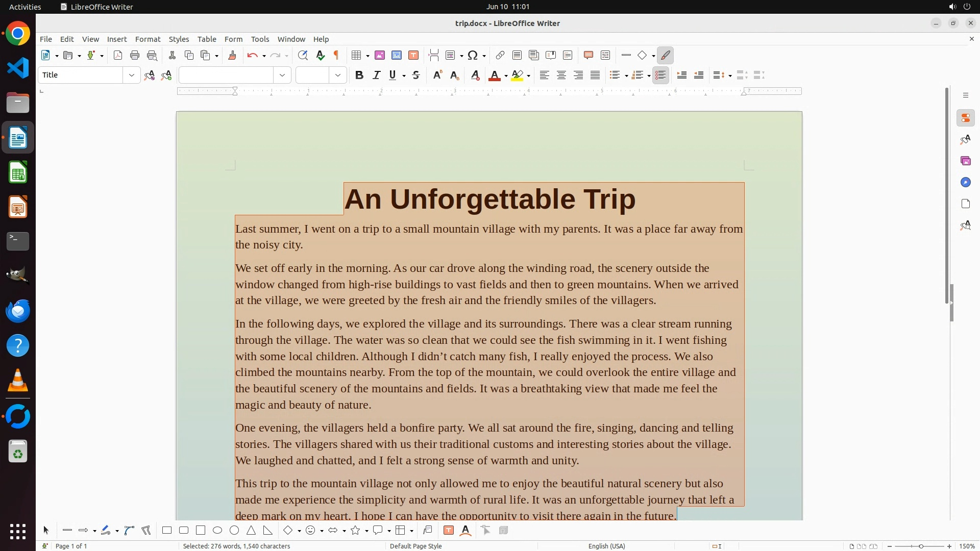Toggle Bold formatting
The height and width of the screenshot is (551, 980).
tap(359, 76)
